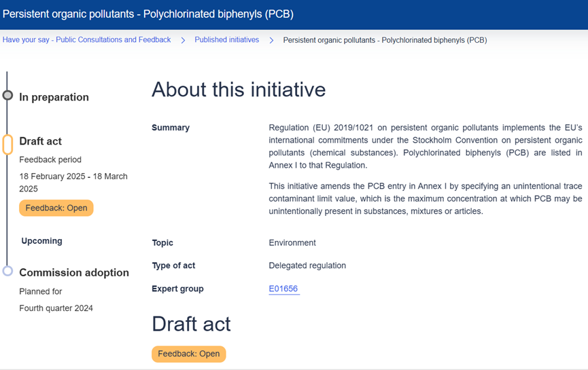Screen dimensions: 588x370
Task: Select Draft act step in left timeline
Action: pyautogui.click(x=40, y=141)
